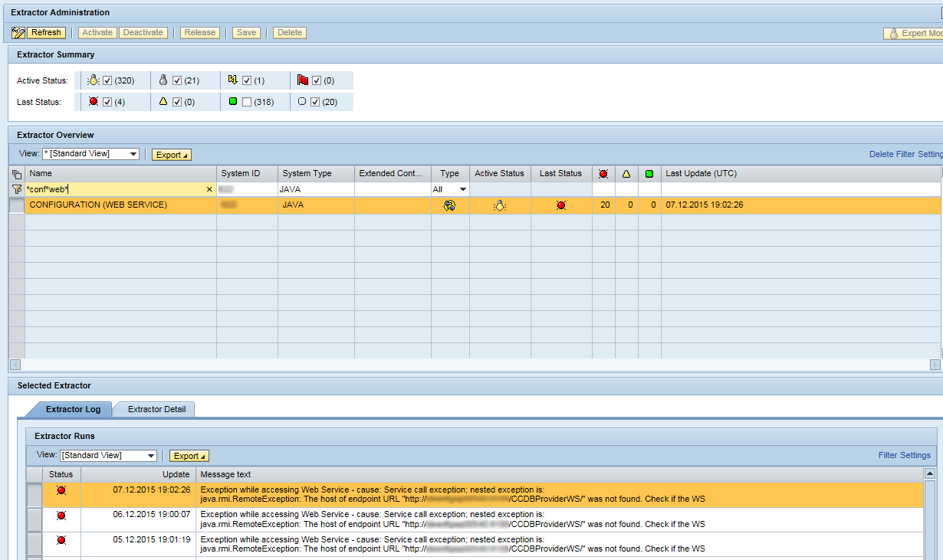943x560 pixels.
Task: Click the red flag icon in summary
Action: pos(303,80)
